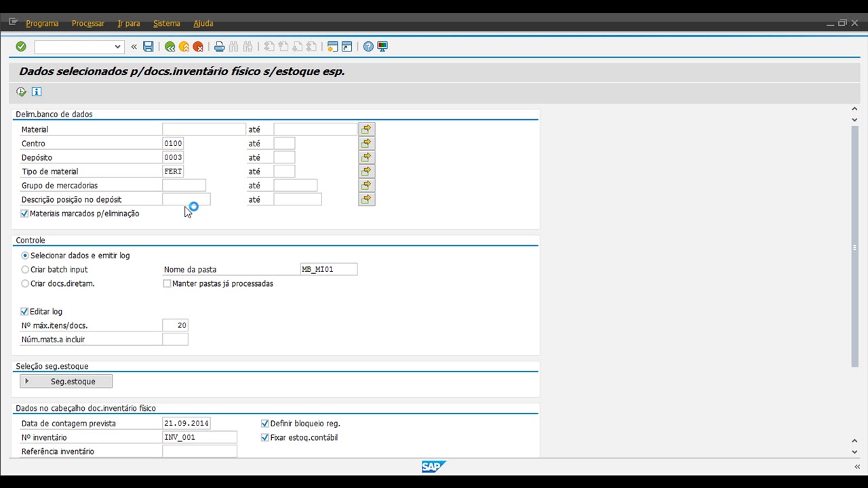
Task: Toggle Definir bloqueio reg. checkbox
Action: coord(265,423)
